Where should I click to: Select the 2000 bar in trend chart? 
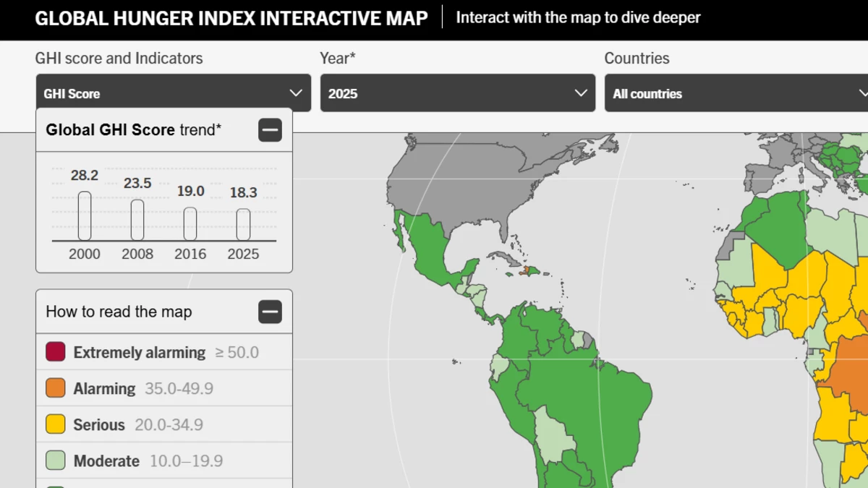pyautogui.click(x=85, y=215)
